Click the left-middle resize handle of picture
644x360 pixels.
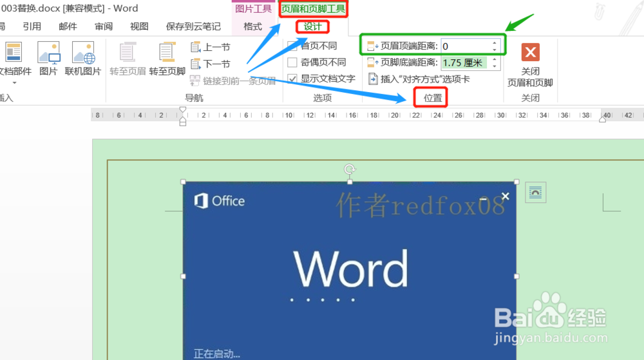(x=183, y=276)
